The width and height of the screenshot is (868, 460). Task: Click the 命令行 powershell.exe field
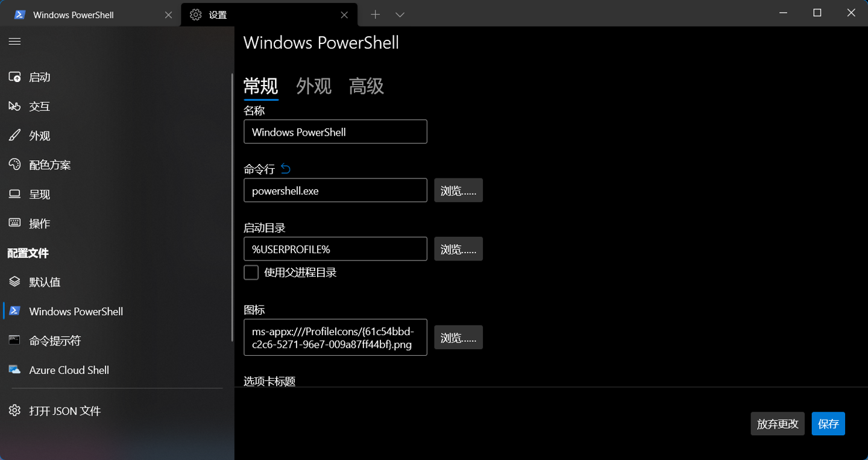tap(335, 190)
